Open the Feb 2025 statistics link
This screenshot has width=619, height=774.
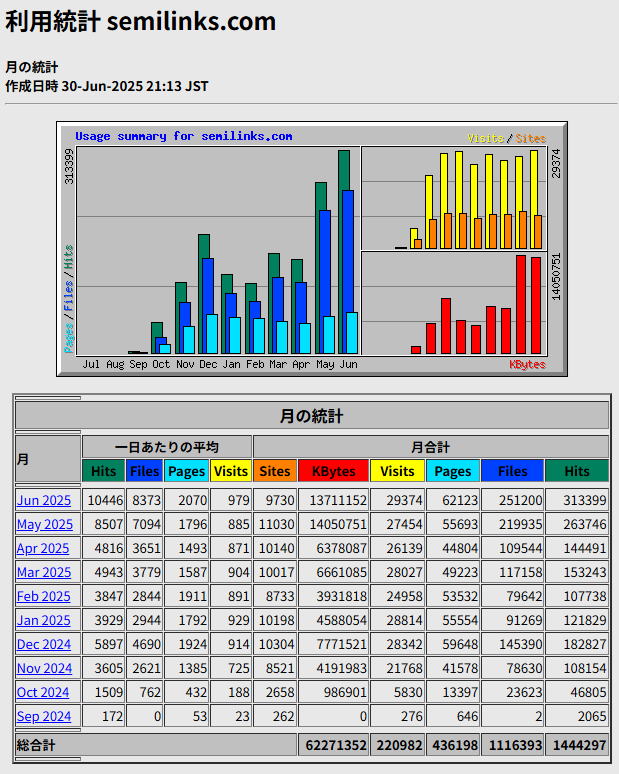43,596
